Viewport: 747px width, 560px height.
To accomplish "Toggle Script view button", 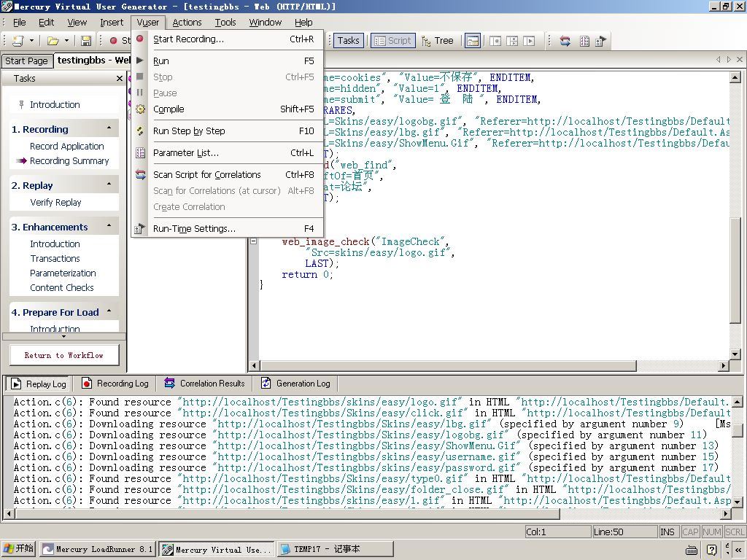I will 392,41.
